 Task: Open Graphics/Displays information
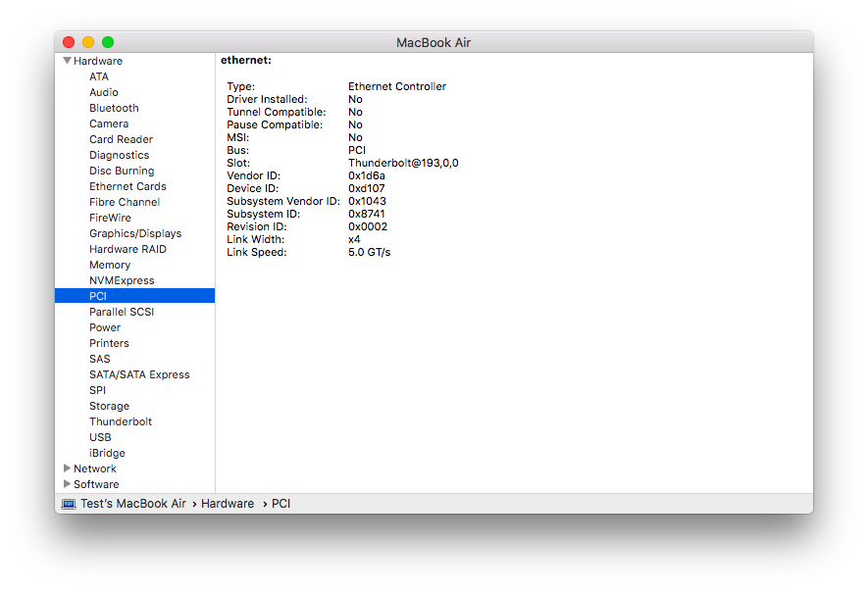point(135,233)
